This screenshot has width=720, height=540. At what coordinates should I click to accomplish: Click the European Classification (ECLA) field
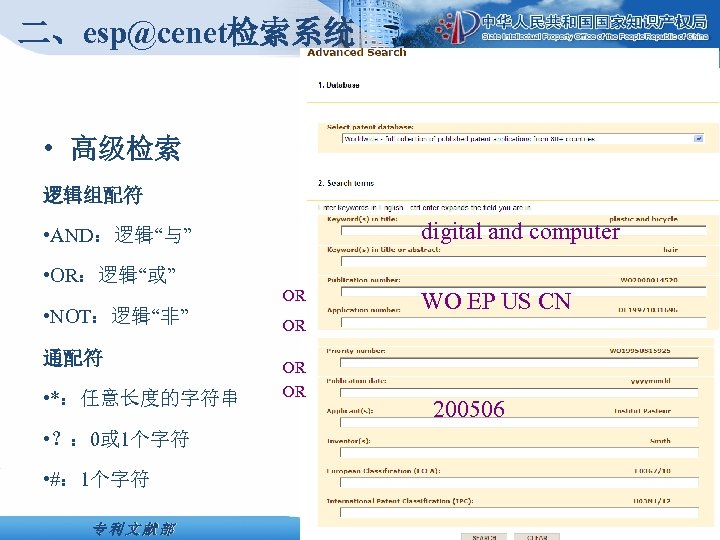click(x=519, y=482)
